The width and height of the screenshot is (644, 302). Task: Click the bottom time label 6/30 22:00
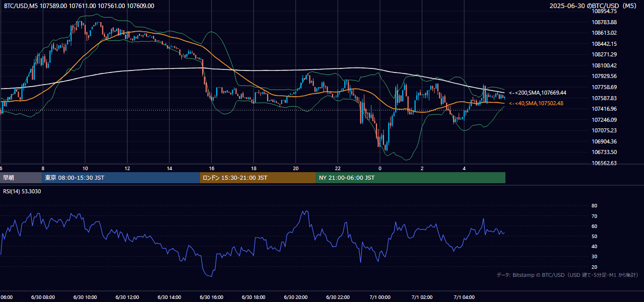[x=338, y=297]
